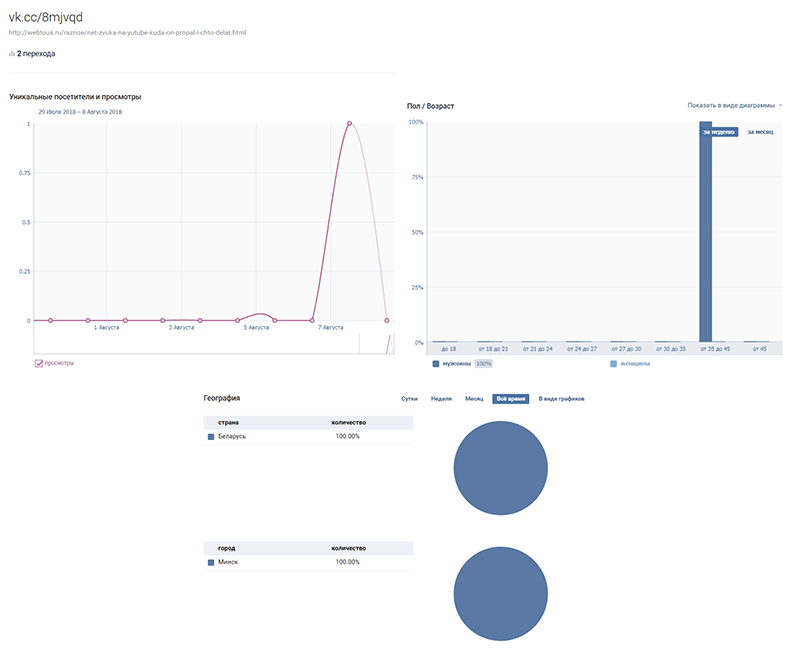The image size is (800, 655).
Task: Click the женщины legend color square
Action: point(614,364)
